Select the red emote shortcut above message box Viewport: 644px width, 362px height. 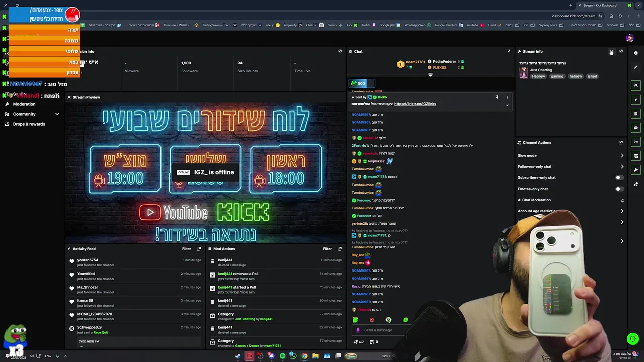372,320
